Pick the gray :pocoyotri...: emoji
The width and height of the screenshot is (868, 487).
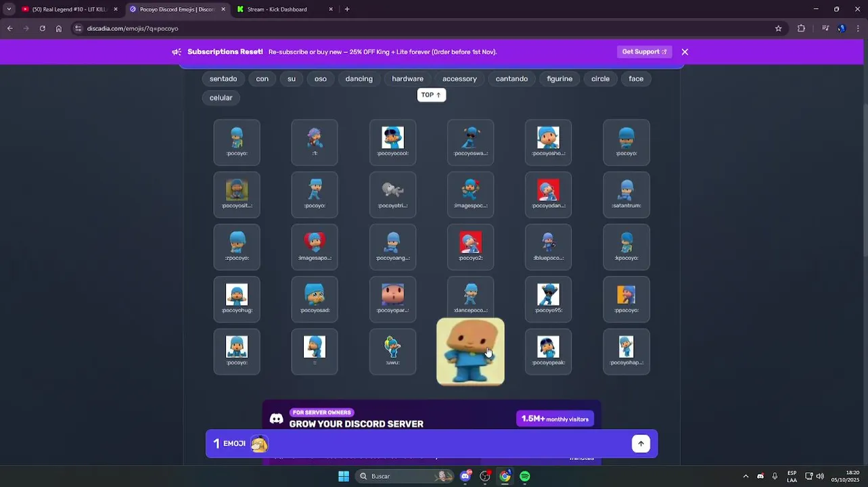pos(392,195)
